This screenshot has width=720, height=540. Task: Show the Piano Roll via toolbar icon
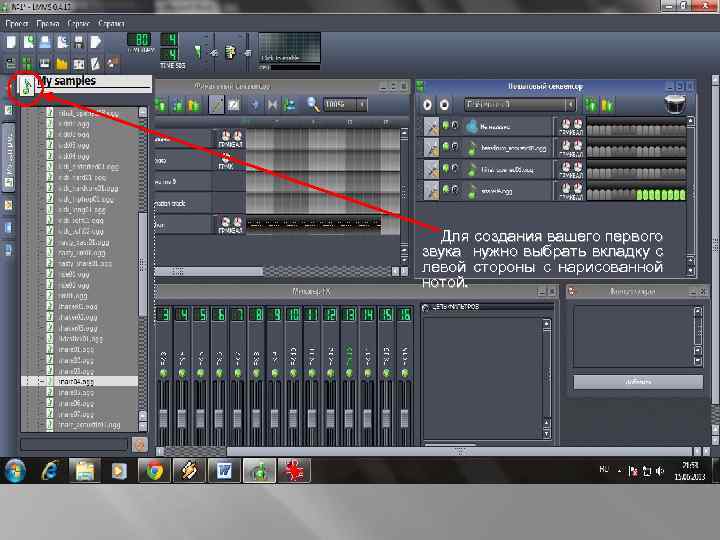[x=45, y=63]
